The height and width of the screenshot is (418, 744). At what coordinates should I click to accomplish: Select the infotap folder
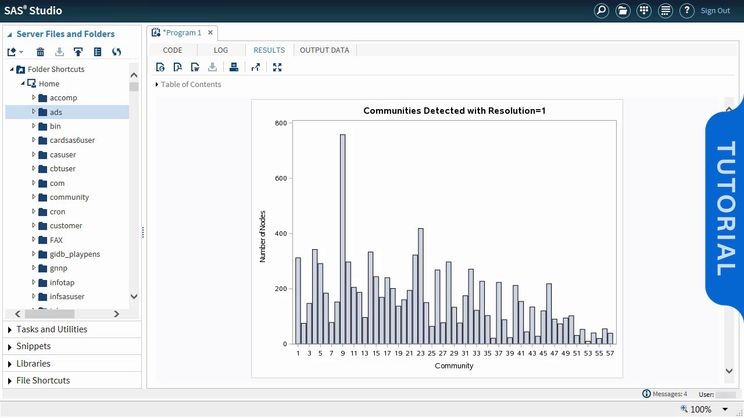click(x=62, y=283)
